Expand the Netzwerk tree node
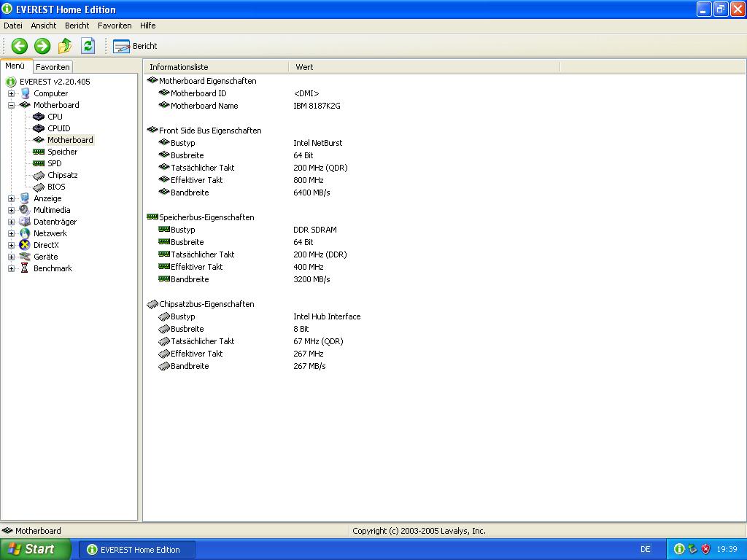Image resolution: width=747 pixels, height=560 pixels. tap(12, 233)
